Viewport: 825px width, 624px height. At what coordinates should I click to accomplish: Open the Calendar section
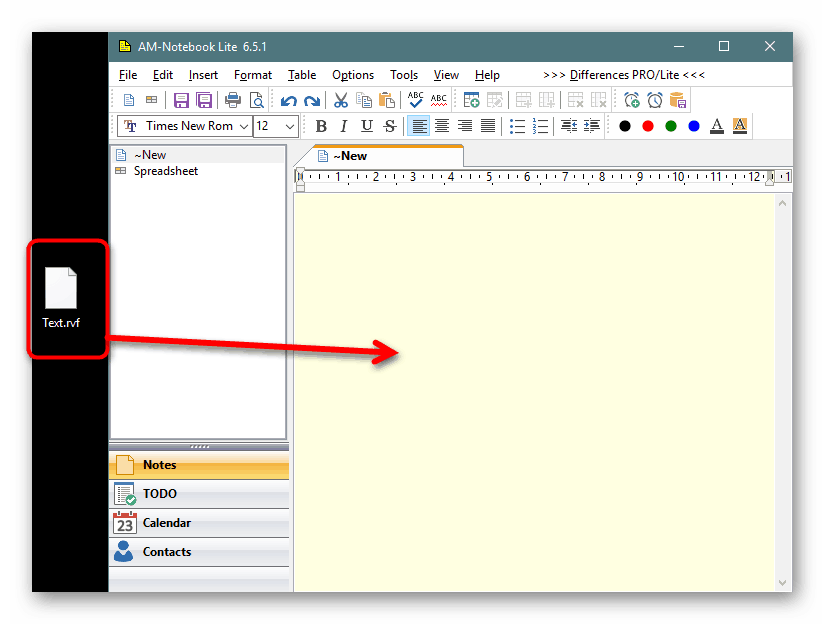[199, 523]
